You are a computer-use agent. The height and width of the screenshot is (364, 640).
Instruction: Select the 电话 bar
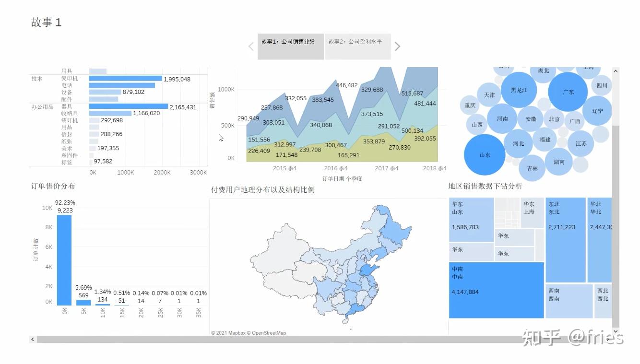(x=122, y=85)
